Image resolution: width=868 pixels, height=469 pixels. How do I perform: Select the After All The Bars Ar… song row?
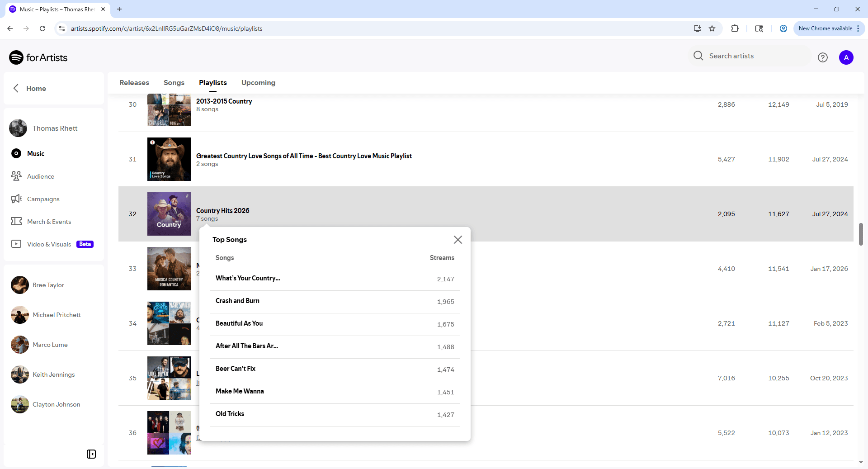pos(335,347)
